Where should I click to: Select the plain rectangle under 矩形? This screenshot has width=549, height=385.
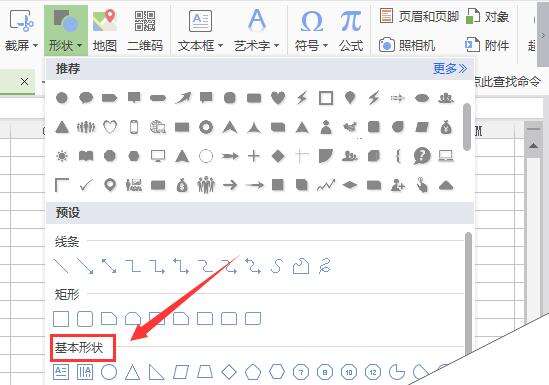61,319
